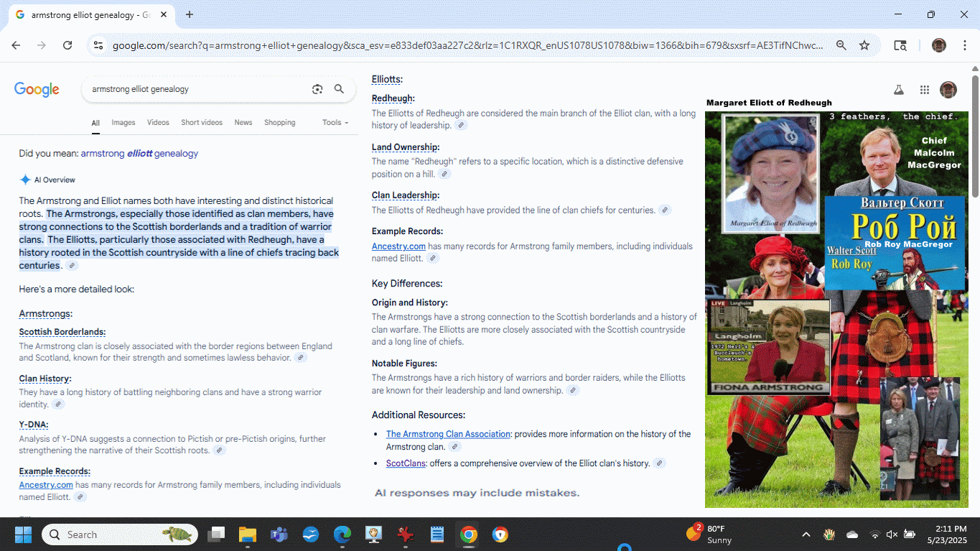
Task: Click the browser forward arrow
Action: pyautogui.click(x=42, y=45)
